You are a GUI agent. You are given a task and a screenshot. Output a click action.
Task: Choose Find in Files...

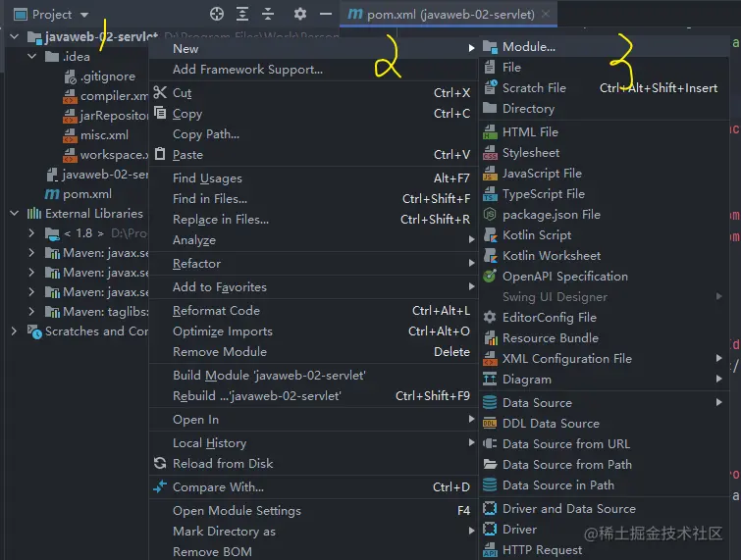click(313, 199)
